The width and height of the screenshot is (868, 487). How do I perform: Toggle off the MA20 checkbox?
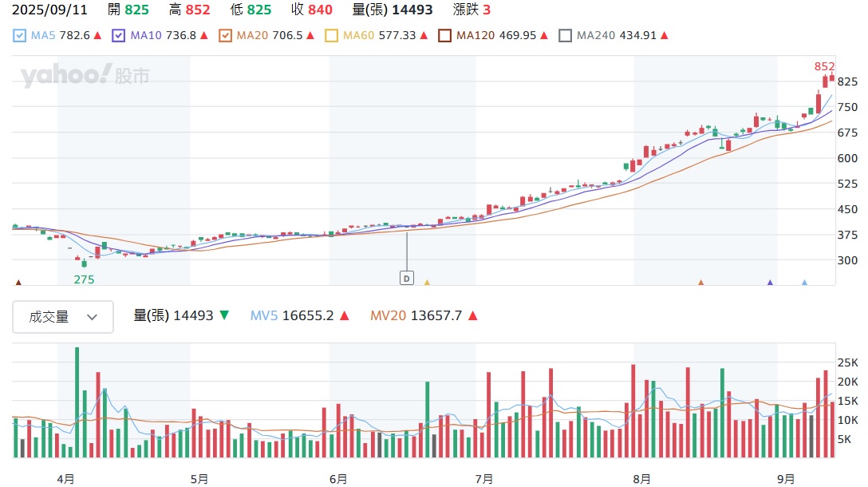pyautogui.click(x=225, y=36)
